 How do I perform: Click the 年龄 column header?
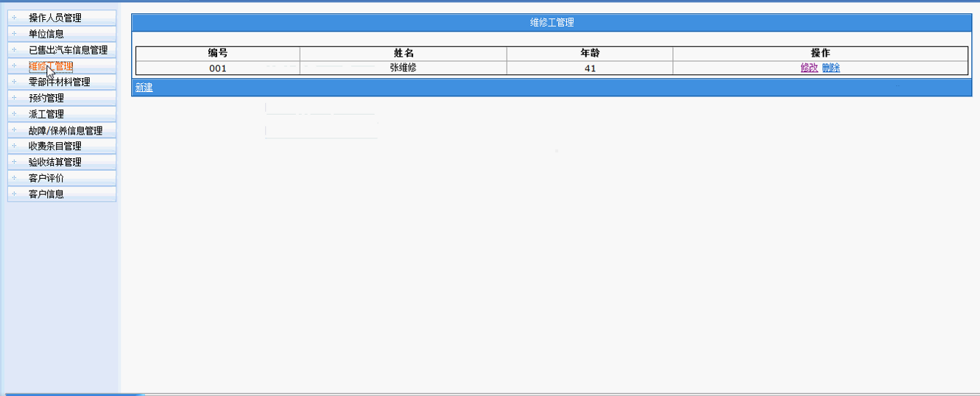pos(590,53)
